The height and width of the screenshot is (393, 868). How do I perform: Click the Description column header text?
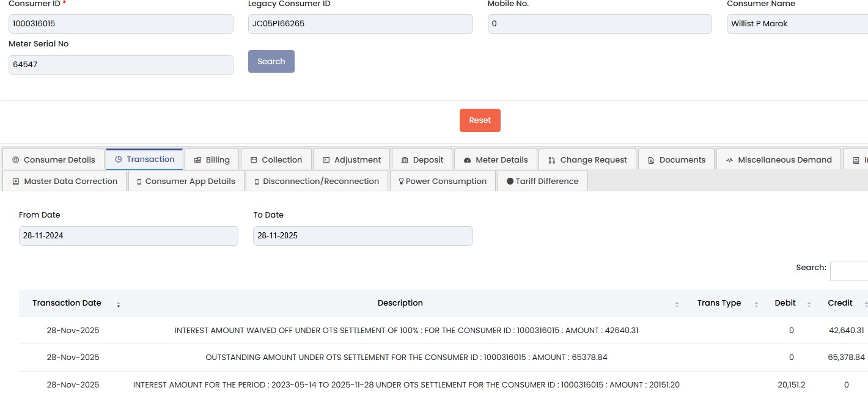[400, 303]
